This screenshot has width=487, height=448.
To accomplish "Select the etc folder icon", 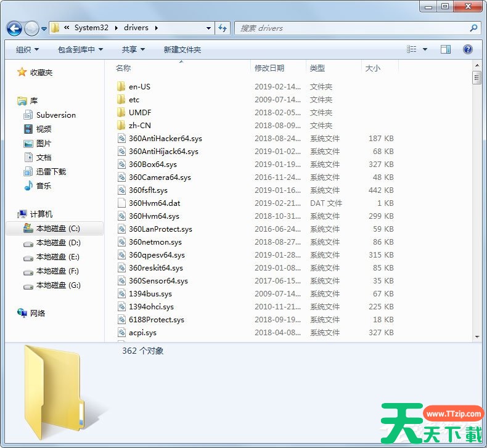I will 121,99.
